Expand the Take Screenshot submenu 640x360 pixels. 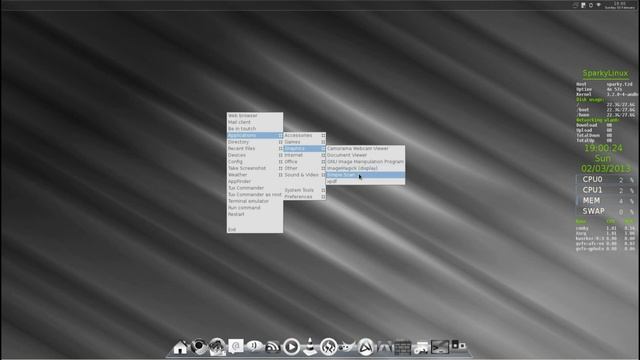tap(255, 168)
